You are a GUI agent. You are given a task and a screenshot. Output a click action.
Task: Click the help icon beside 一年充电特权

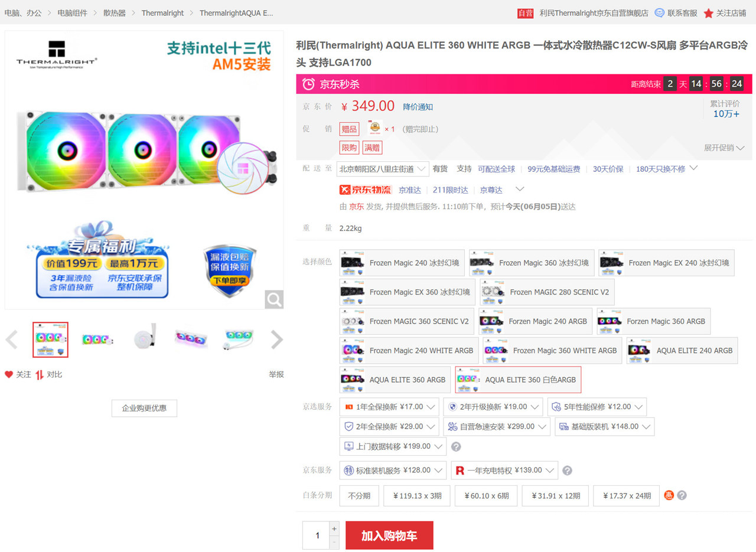(568, 471)
